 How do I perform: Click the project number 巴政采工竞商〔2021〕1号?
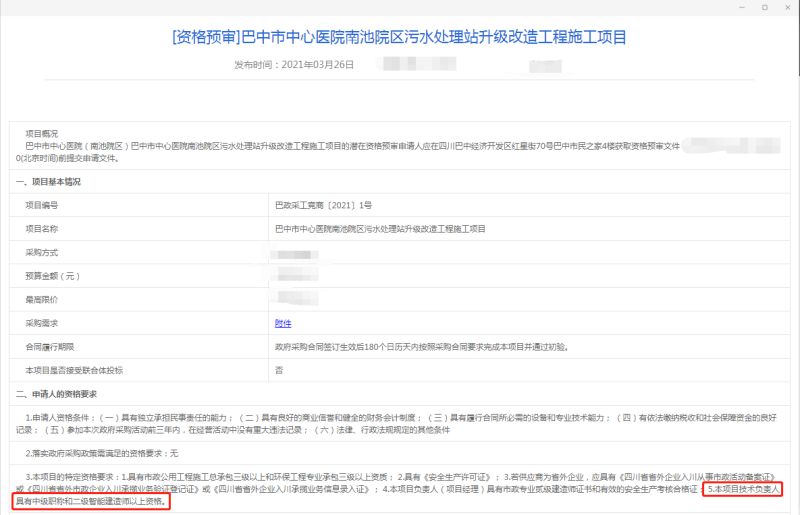pyautogui.click(x=323, y=205)
